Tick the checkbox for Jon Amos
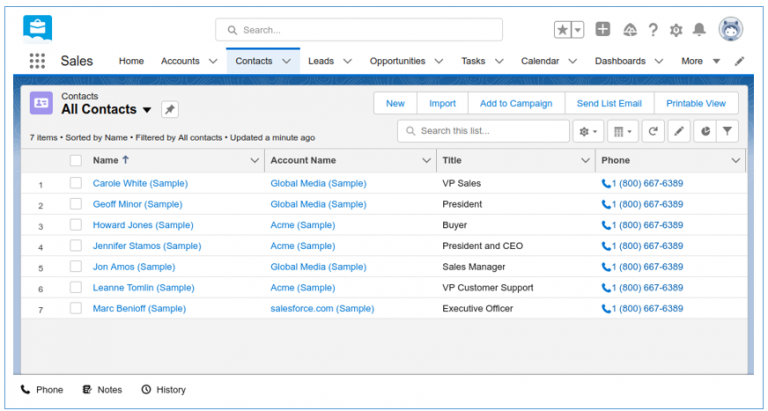Viewport: 768px width, 411px height. [x=76, y=267]
